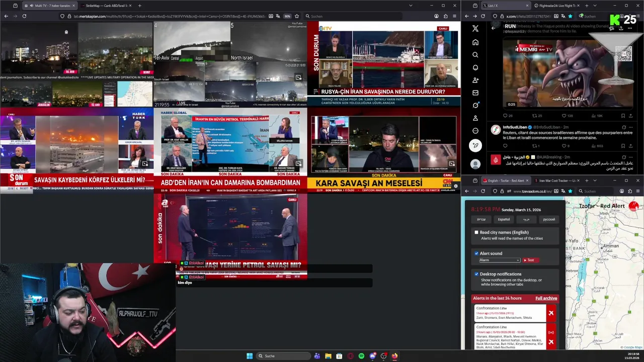This screenshot has height=362, width=644.
Task: Like the MEMRI TV video post
Action: (565, 116)
